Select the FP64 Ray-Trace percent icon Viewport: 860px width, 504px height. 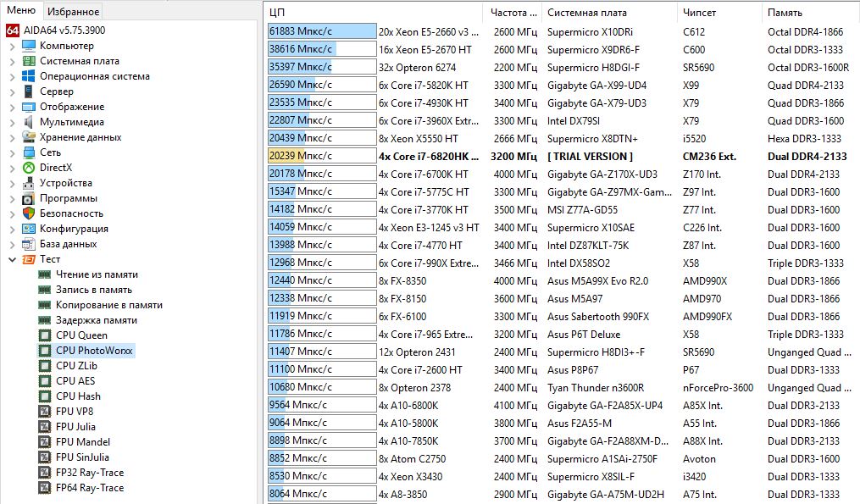[x=44, y=488]
